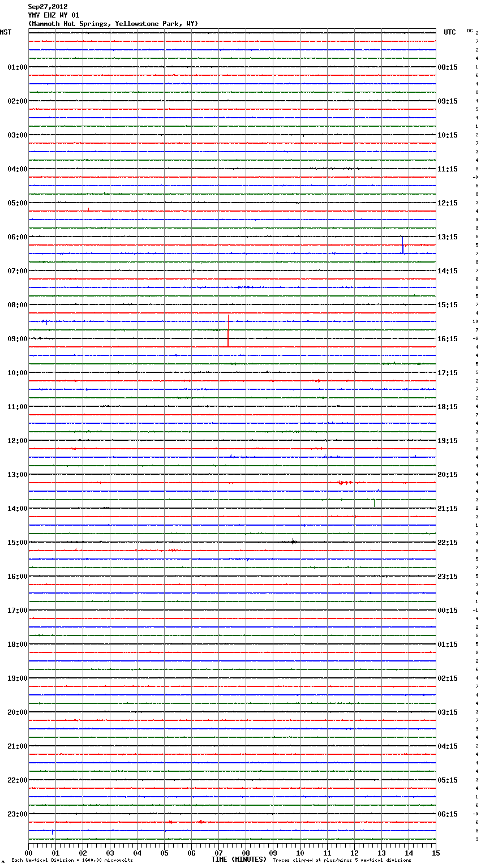Select the MST time label 15:00
Image resolution: width=481 pixels, height=868 pixels.
click(18, 543)
